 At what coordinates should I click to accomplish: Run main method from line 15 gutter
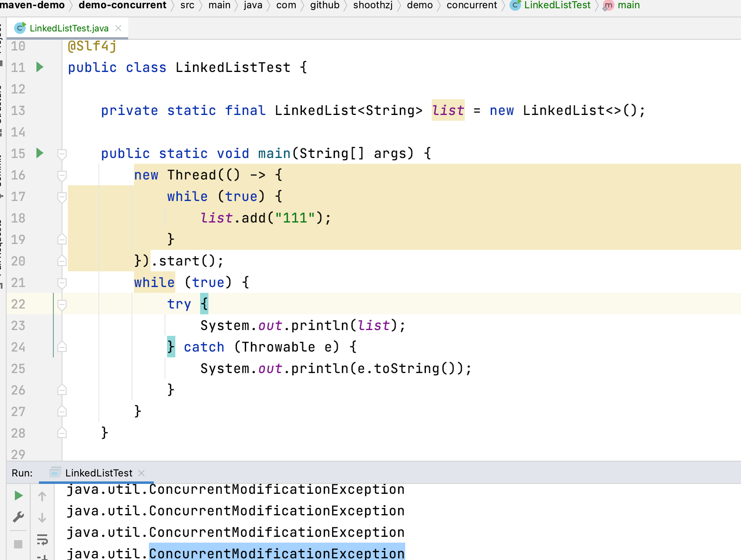40,153
